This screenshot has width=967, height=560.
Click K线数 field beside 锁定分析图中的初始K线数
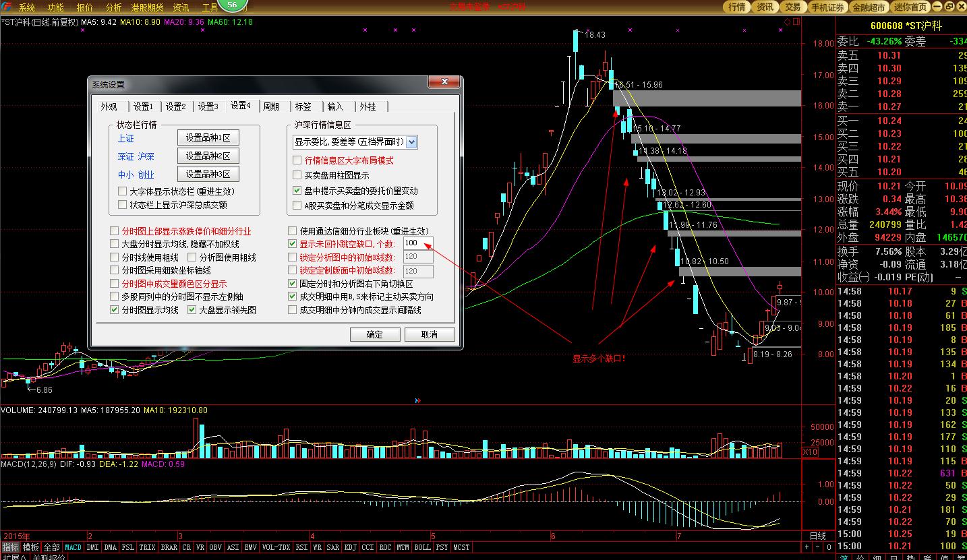[418, 257]
